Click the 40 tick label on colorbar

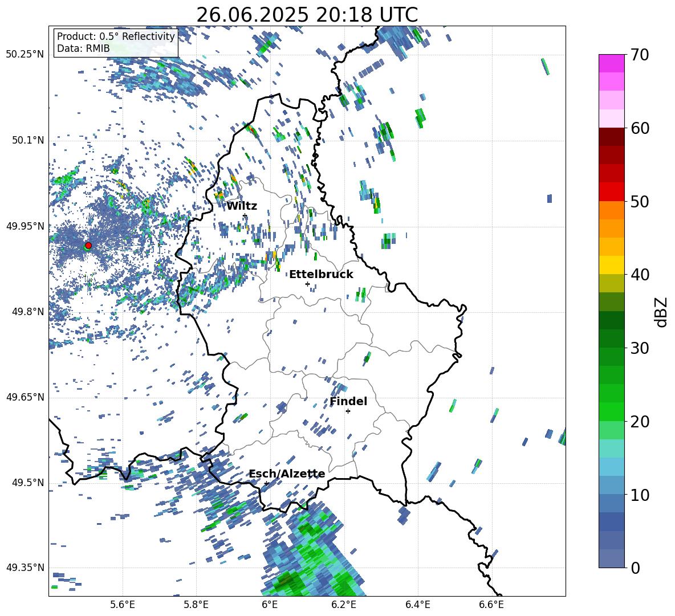pyautogui.click(x=640, y=275)
